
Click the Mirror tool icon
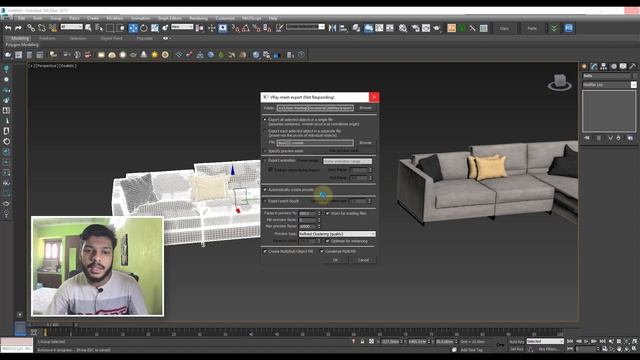pyautogui.click(x=332, y=28)
